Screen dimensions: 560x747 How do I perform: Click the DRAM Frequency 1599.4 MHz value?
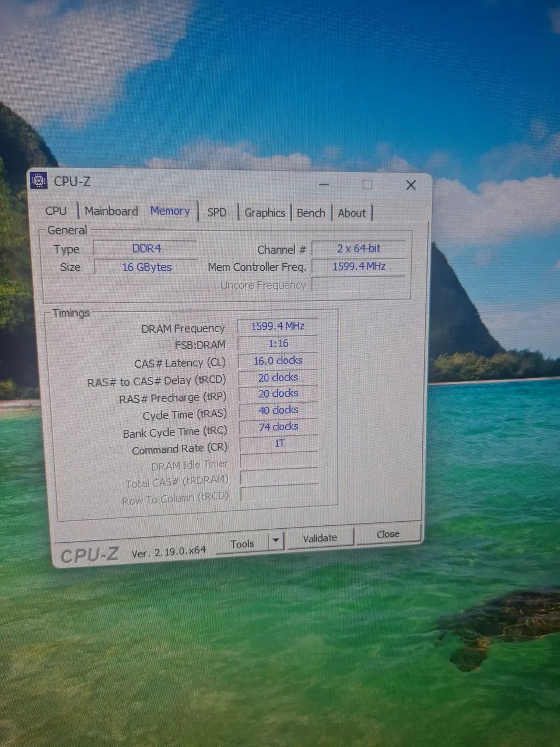pyautogui.click(x=278, y=326)
